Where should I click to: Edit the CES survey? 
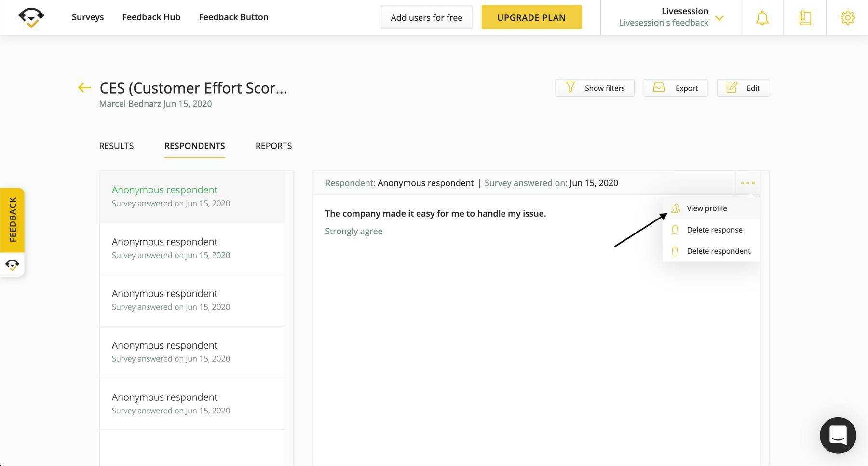tap(743, 88)
